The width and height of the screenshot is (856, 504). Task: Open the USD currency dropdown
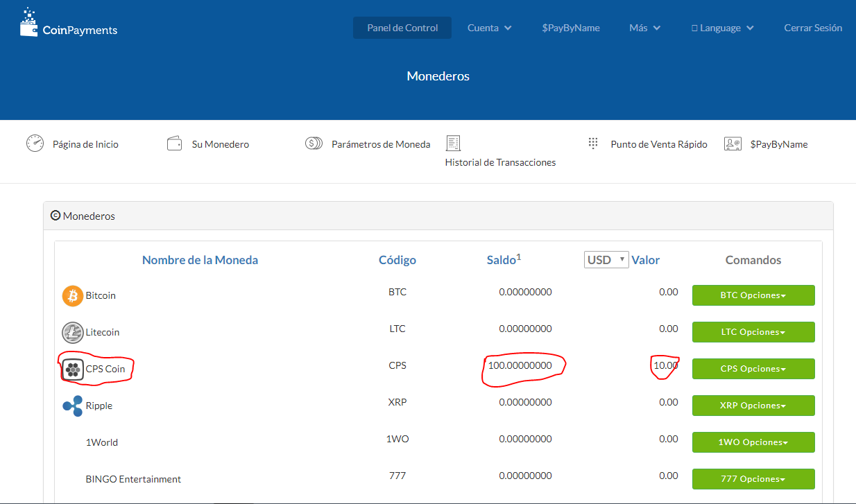click(x=606, y=260)
